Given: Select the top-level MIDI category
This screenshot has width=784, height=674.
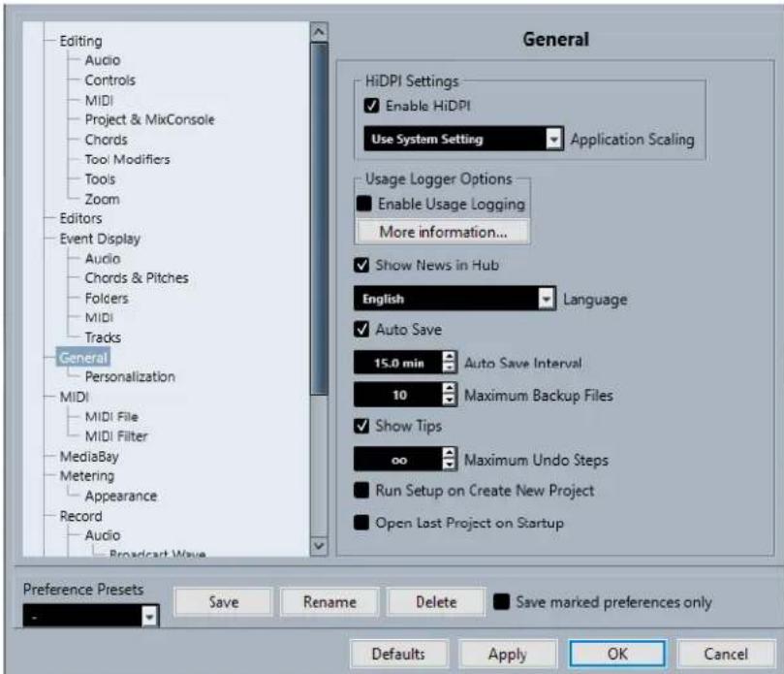Looking at the screenshot, I should pos(74,397).
